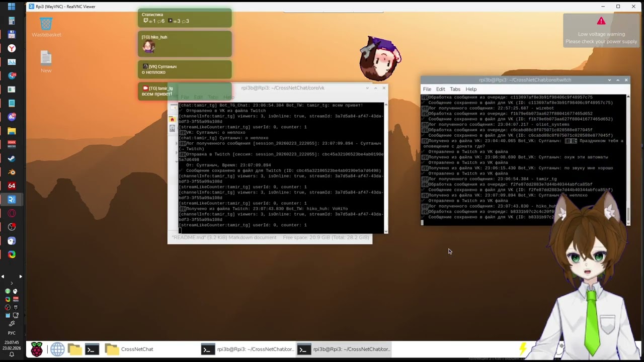The image size is (644, 362).
Task: Open Windows File Explorer in taskbar
Action: pyautogui.click(x=12, y=131)
